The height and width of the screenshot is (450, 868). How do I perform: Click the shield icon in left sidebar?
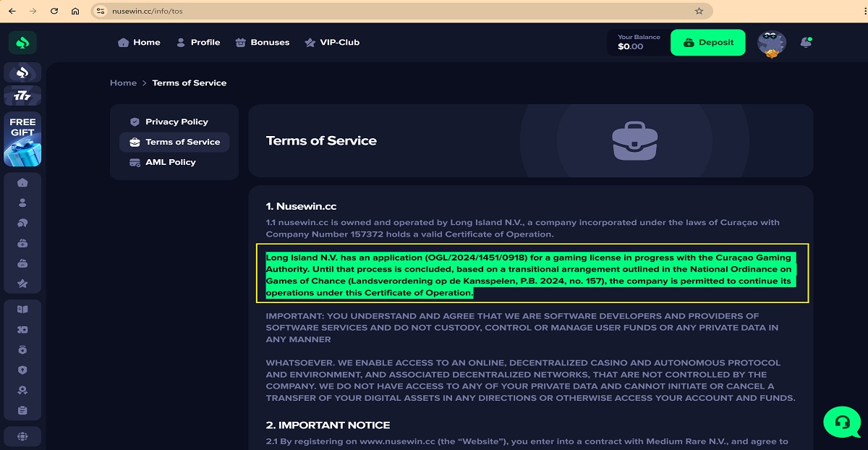click(x=22, y=370)
